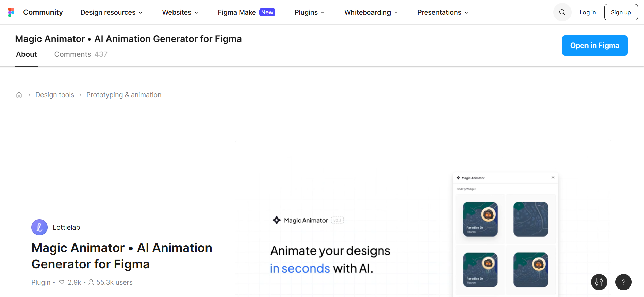
Task: Select the About tab
Action: tap(27, 54)
